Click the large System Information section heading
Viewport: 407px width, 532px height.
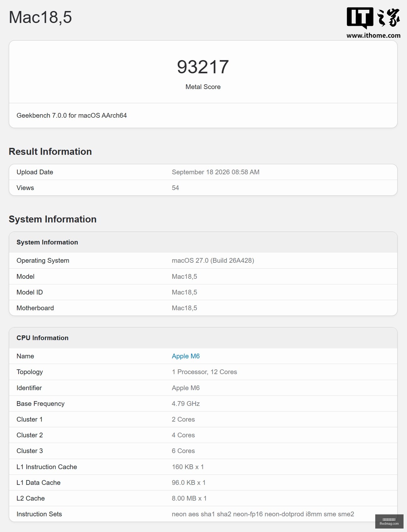(x=52, y=219)
